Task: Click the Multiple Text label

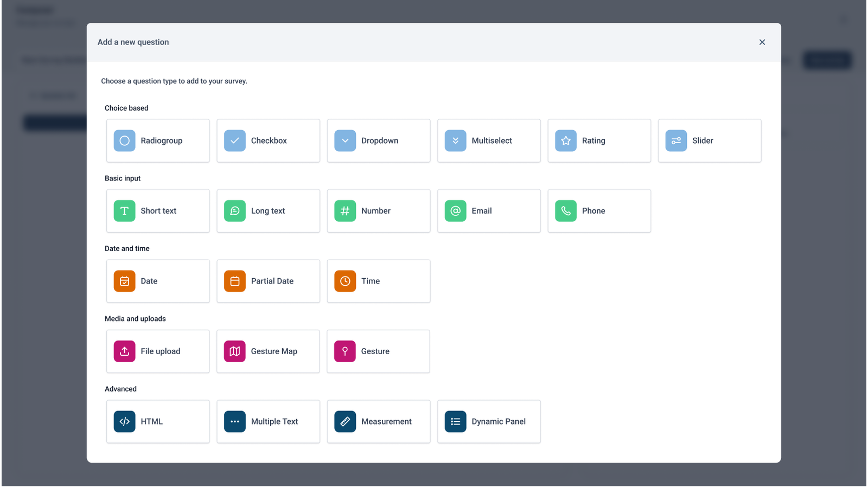Action: 275,421
